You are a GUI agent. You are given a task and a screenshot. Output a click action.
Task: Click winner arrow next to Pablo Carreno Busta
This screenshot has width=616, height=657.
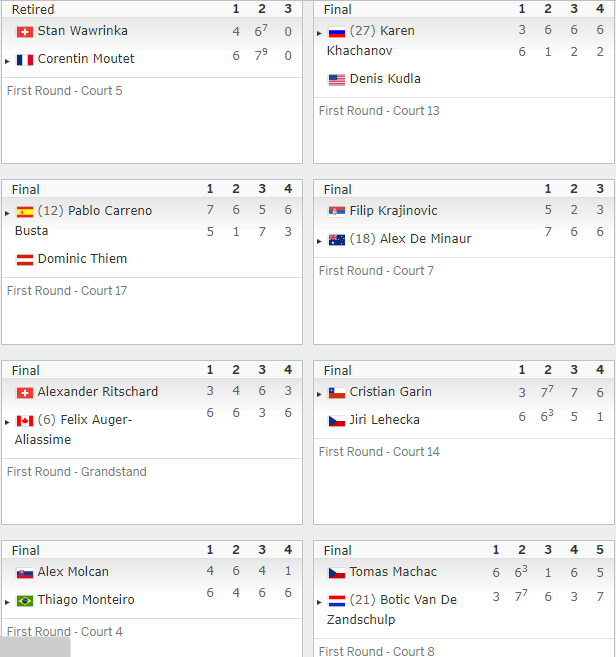[7, 213]
